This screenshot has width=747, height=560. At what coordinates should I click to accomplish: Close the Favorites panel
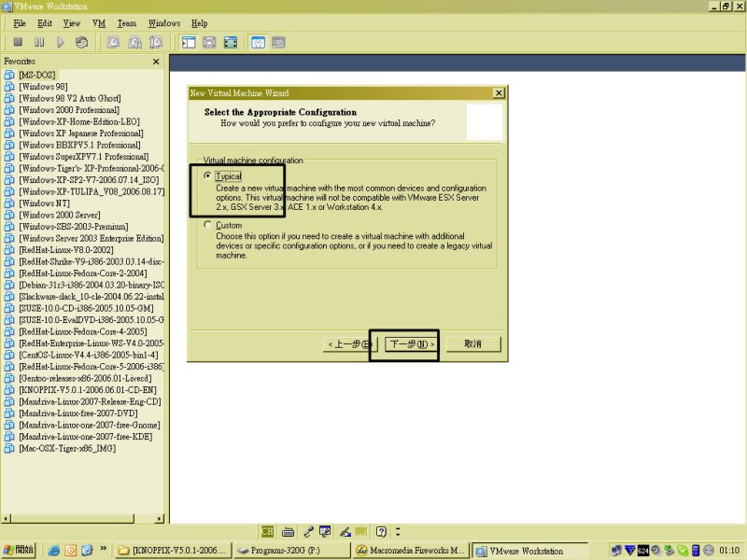[156, 62]
